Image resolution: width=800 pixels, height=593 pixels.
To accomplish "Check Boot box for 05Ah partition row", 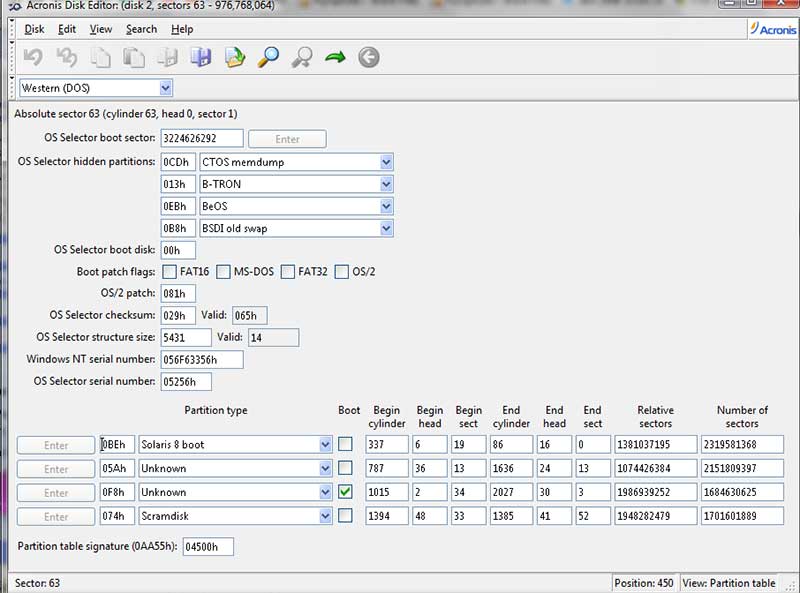I will (345, 468).
